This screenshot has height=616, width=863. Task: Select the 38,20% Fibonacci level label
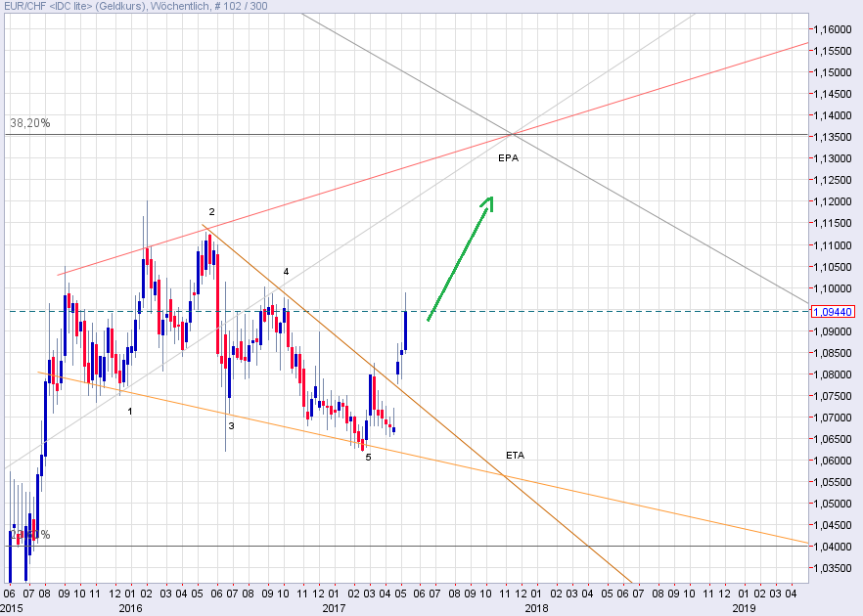[29, 123]
